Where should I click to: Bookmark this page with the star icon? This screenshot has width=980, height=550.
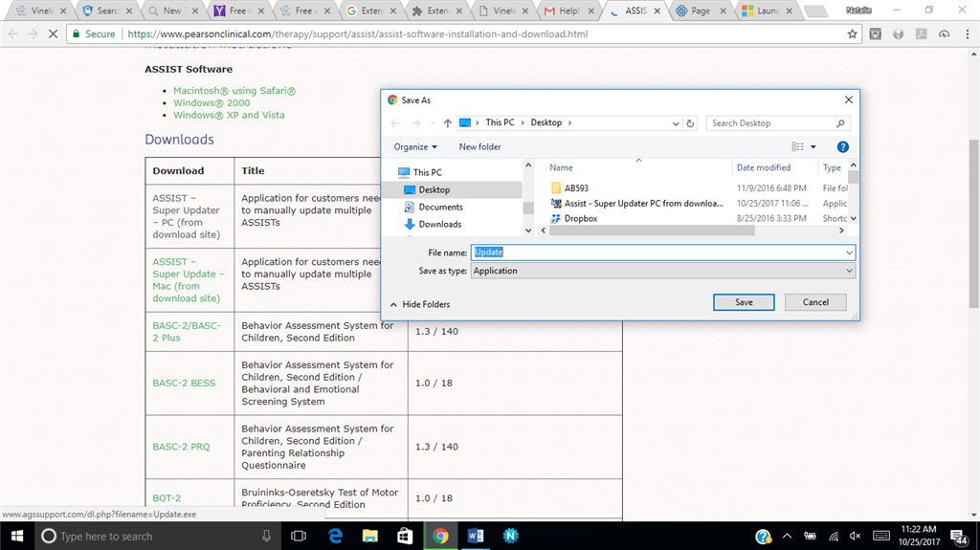pos(852,33)
